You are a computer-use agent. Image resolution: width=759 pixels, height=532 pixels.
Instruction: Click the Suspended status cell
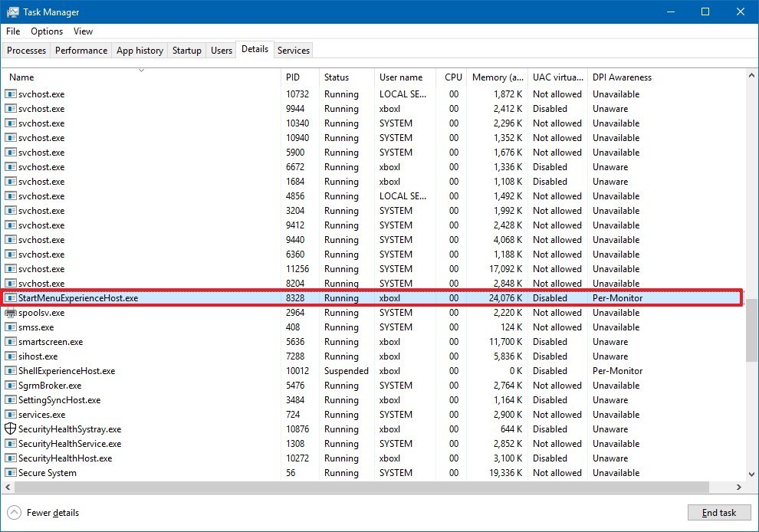(346, 371)
